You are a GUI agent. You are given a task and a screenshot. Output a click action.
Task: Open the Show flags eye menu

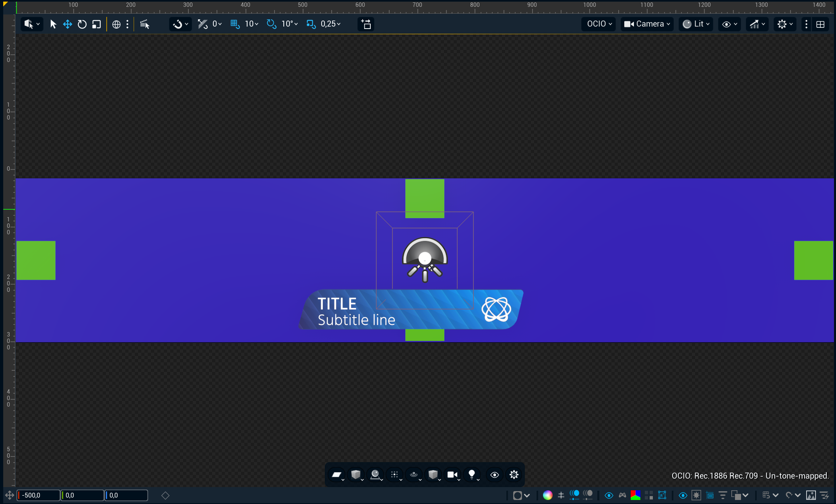pyautogui.click(x=729, y=24)
